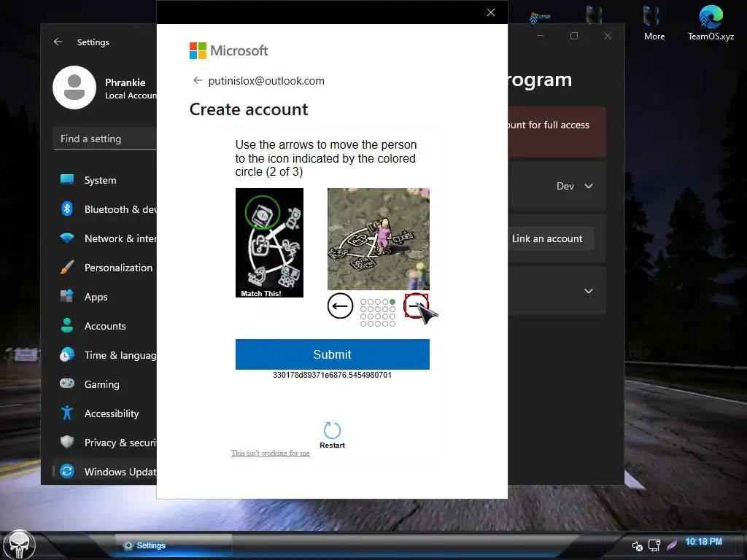747x560 pixels.
Task: Select System in settings sidebar
Action: pyautogui.click(x=100, y=180)
